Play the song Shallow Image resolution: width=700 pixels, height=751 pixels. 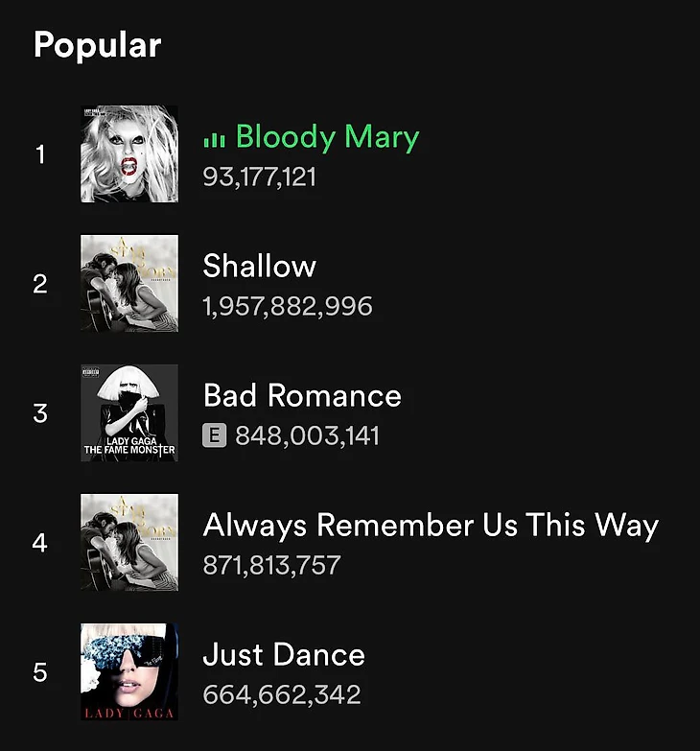pyautogui.click(x=259, y=267)
